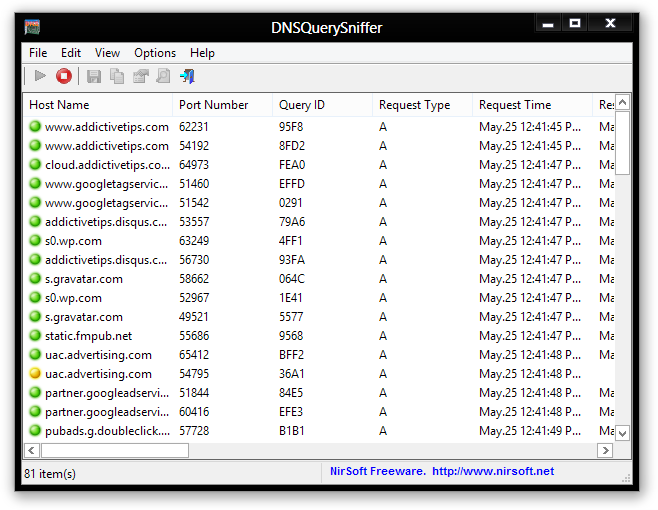Select the www.addictivetips.com row with port 62231
The height and width of the screenshot is (510, 658).
pyautogui.click(x=319, y=126)
